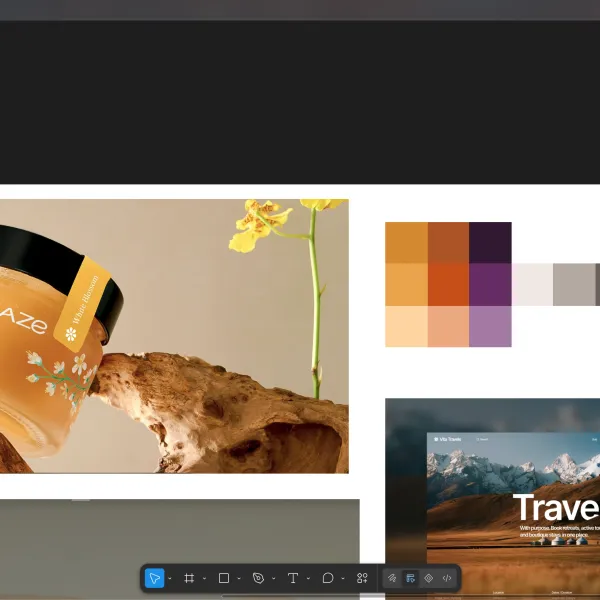The height and width of the screenshot is (600, 600).
Task: Switch to Draw mode
Action: point(392,578)
